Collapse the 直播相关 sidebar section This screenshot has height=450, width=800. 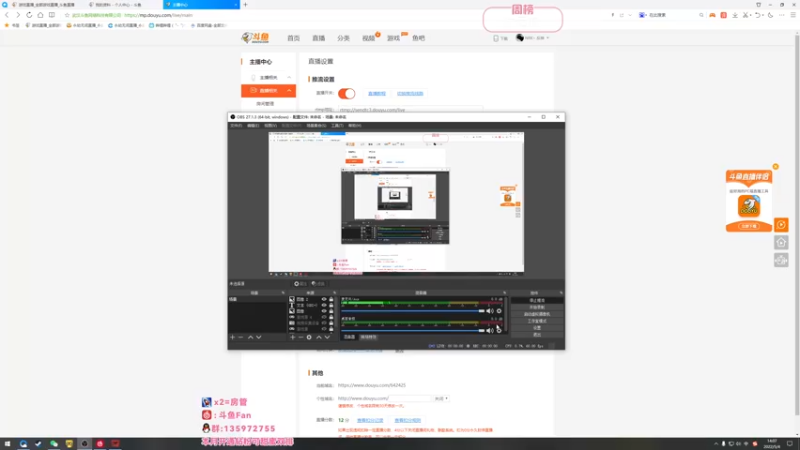[x=289, y=91]
